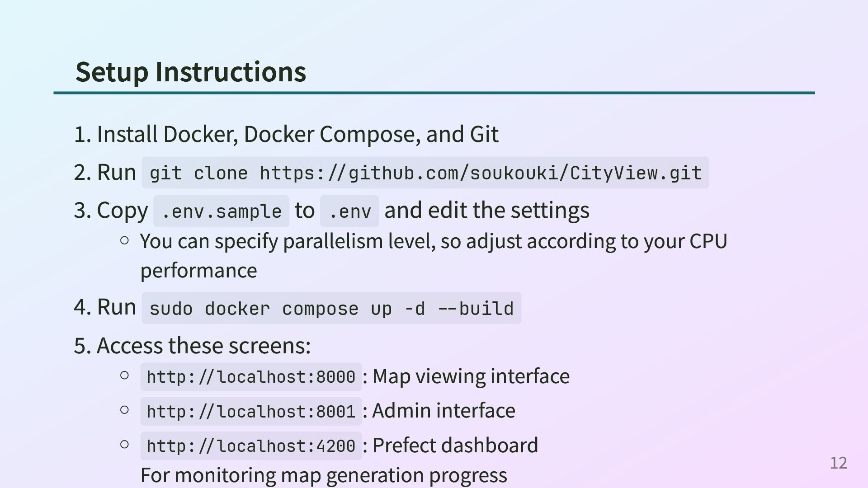
Task: Click the bullet circle beside localhost:8000
Action: [125, 375]
